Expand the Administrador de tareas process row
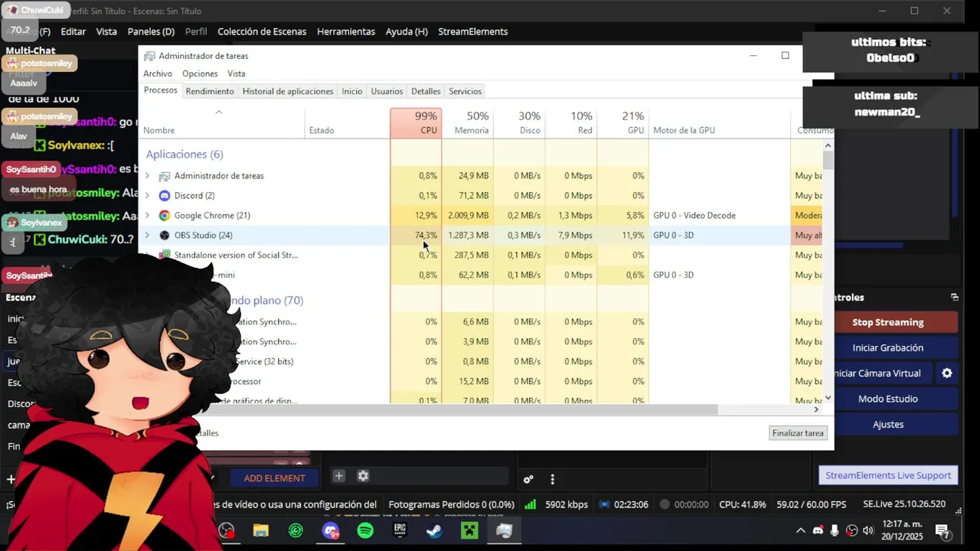Image resolution: width=980 pixels, height=551 pixels. coord(147,175)
